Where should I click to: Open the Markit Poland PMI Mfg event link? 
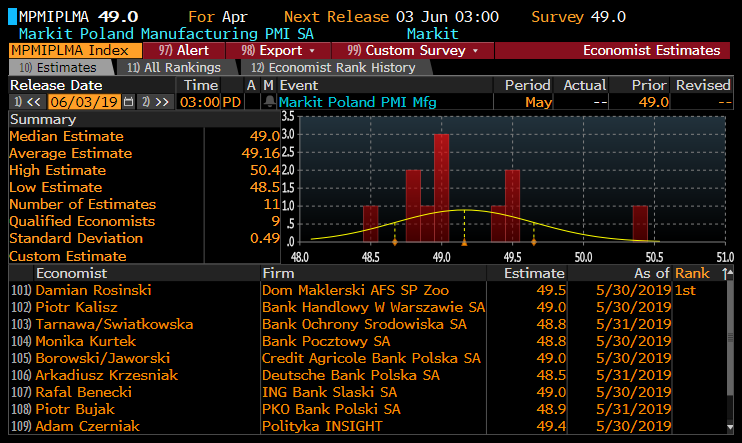pos(357,102)
